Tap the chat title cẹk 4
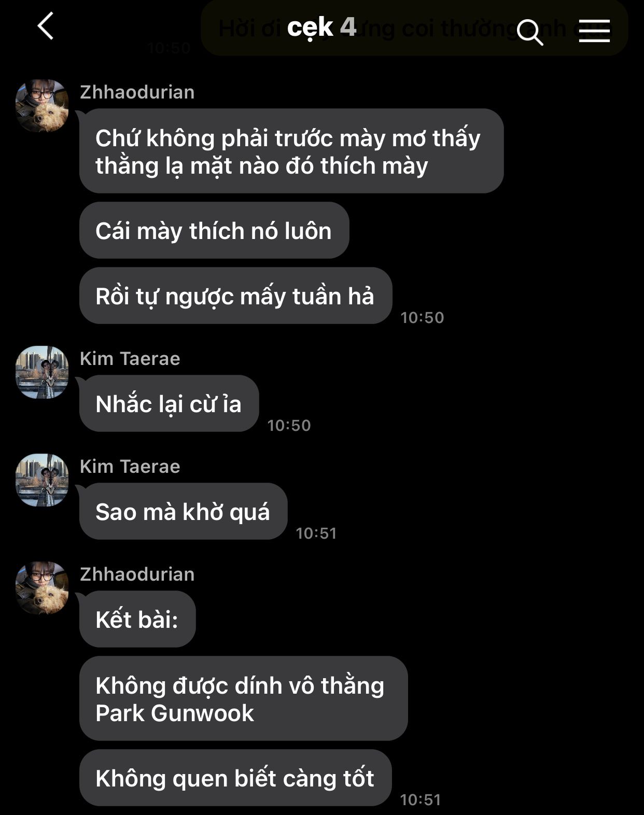 [321, 26]
